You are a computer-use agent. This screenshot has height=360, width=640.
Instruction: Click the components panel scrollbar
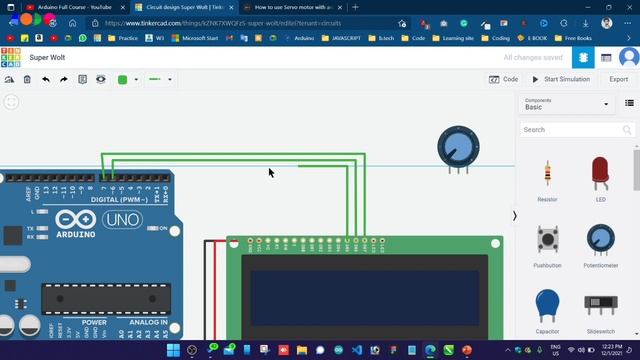[x=636, y=170]
